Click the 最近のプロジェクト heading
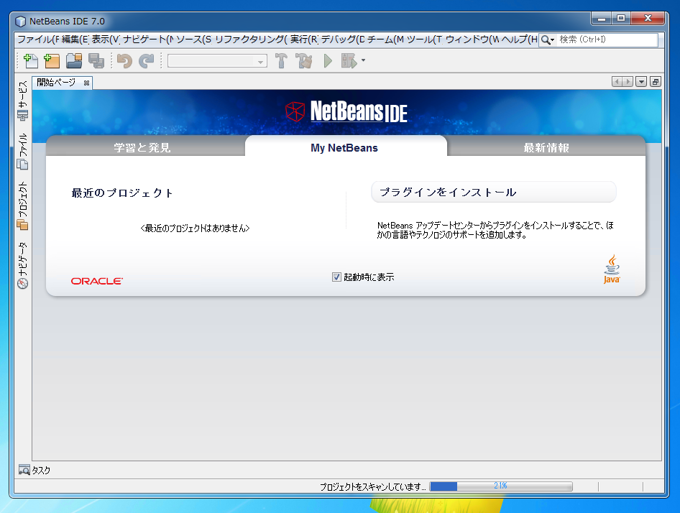 [122, 193]
